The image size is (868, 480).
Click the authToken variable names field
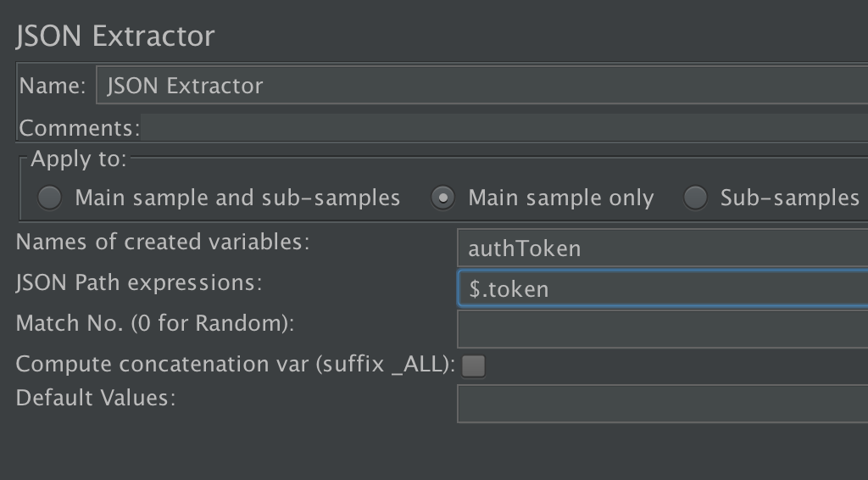pyautogui.click(x=663, y=248)
